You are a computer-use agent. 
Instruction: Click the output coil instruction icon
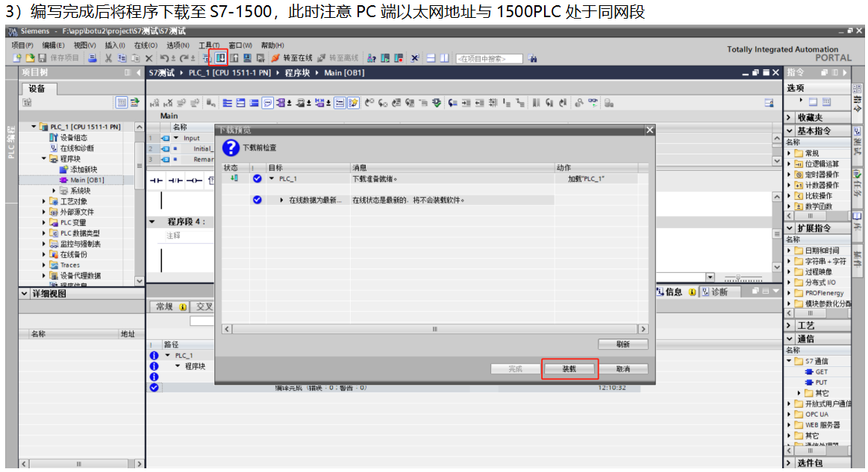point(194,180)
